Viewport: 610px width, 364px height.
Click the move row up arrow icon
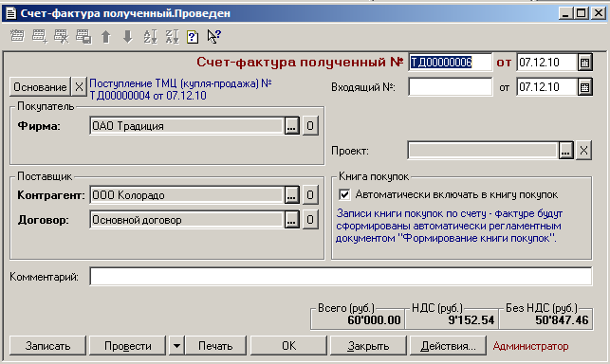tap(106, 37)
